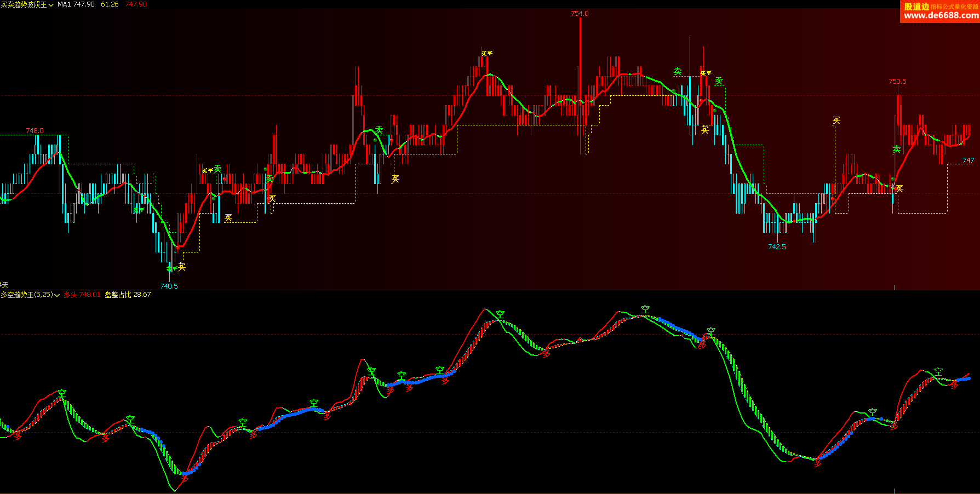Click the 747 current price label
Screen dimensions: 980x494
pyautogui.click(x=968, y=160)
